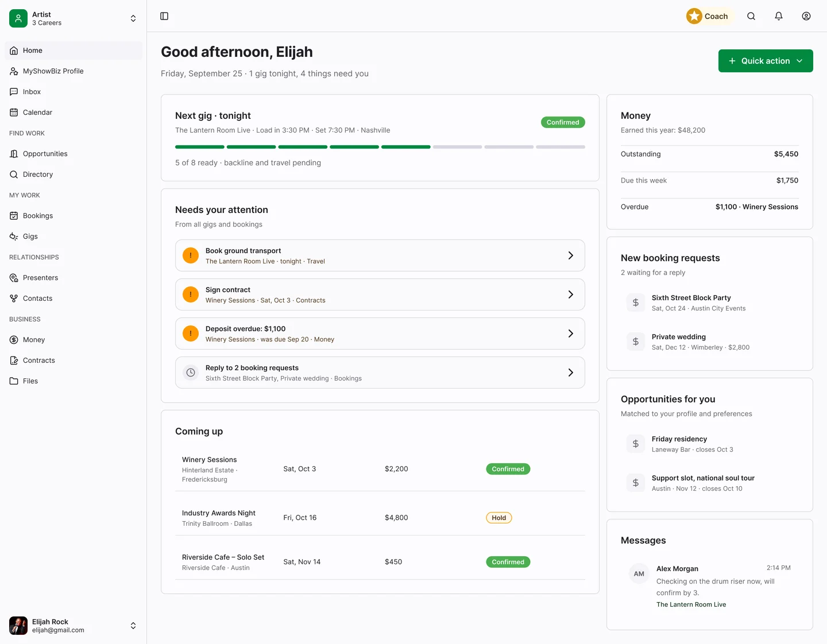Screen dimensions: 827x644
Task: Open MyShowBiz Profile
Action: pyautogui.click(x=74, y=71)
